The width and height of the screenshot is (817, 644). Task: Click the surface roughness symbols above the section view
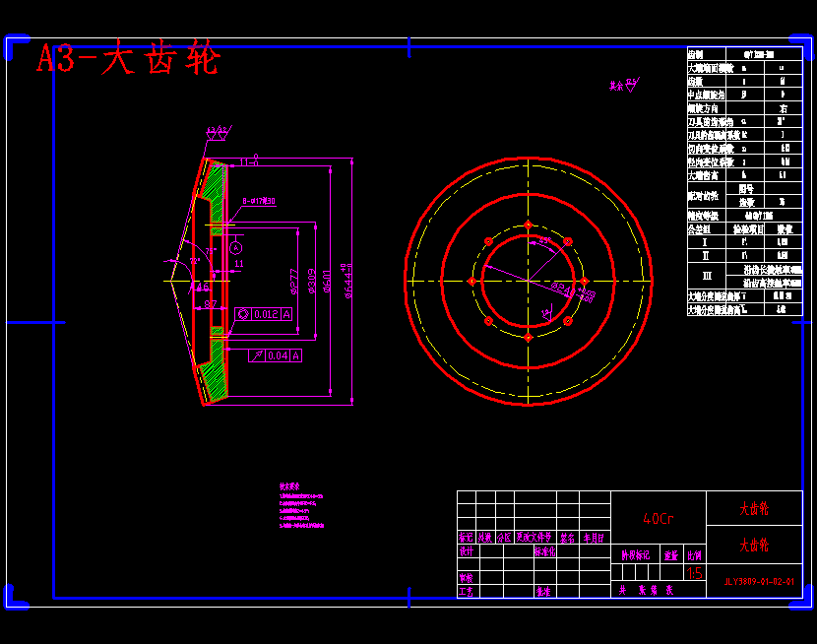[x=218, y=132]
